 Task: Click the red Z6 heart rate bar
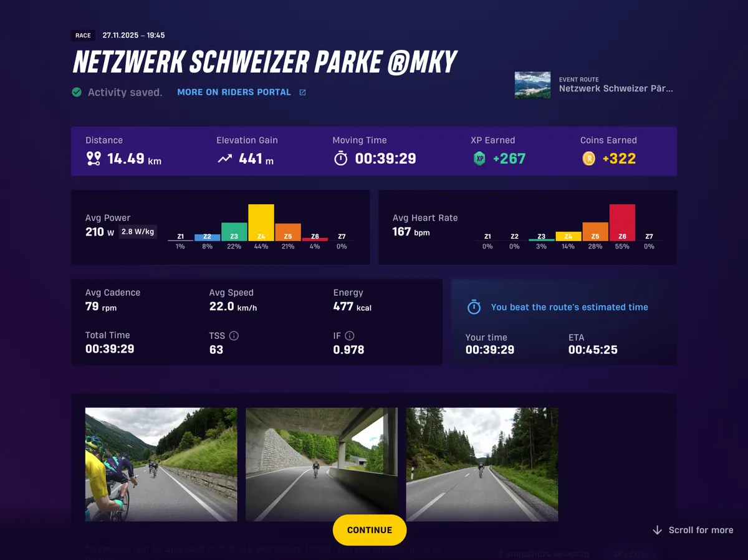(622, 222)
